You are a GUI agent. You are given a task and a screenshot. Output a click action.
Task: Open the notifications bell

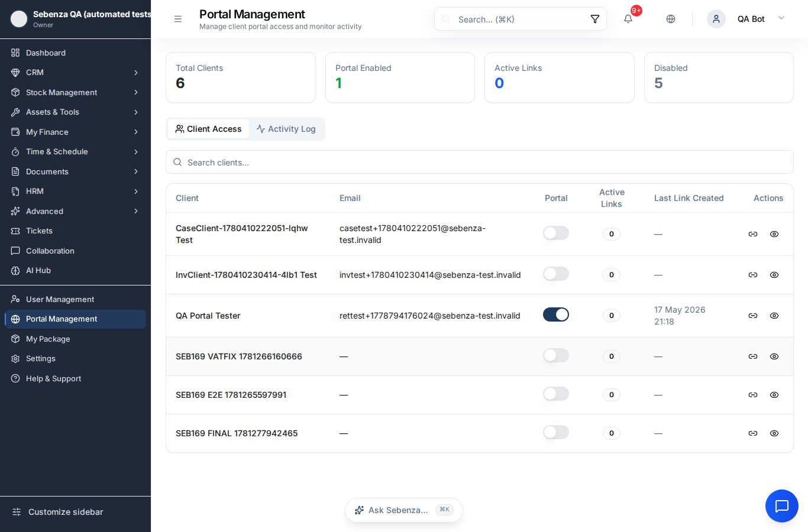pos(628,19)
